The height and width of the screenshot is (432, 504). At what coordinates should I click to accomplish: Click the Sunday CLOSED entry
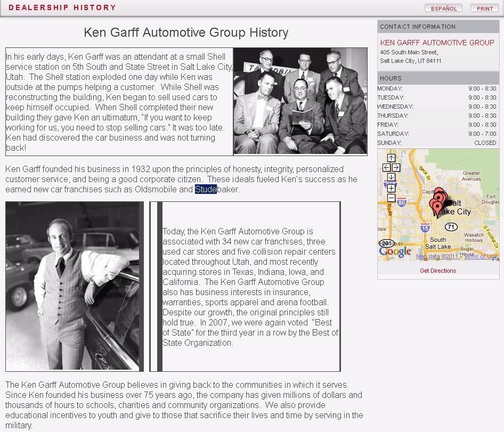tap(485, 142)
